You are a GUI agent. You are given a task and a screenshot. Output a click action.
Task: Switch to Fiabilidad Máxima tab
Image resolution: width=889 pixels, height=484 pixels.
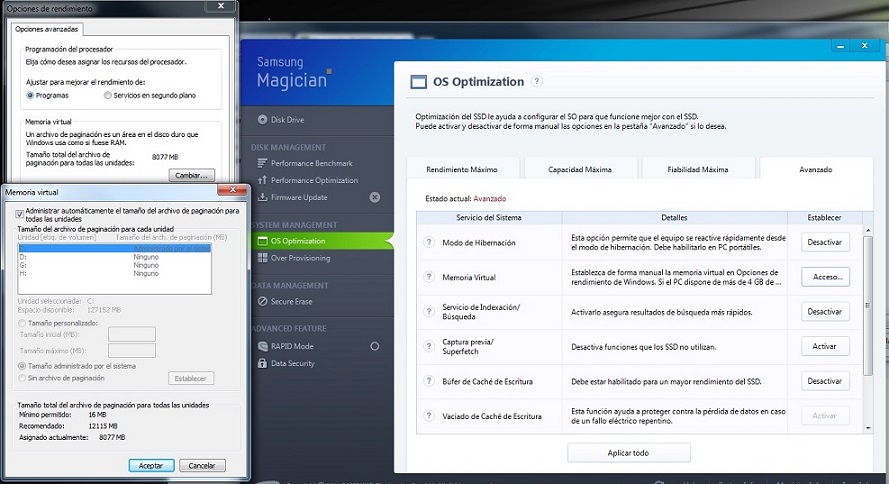click(x=698, y=169)
